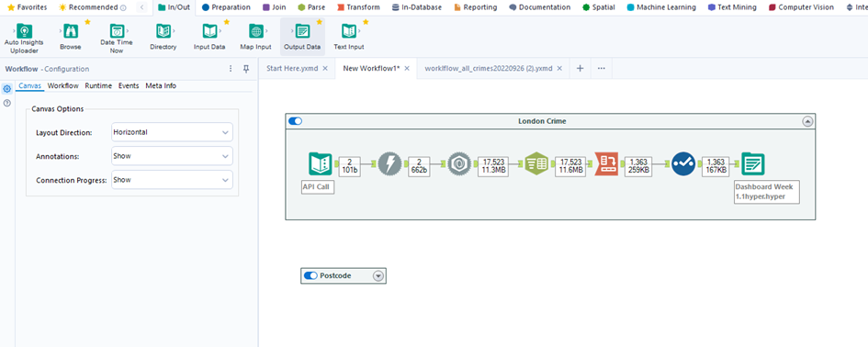868x347 pixels.
Task: Open the Computer Vision tool category
Action: click(801, 7)
